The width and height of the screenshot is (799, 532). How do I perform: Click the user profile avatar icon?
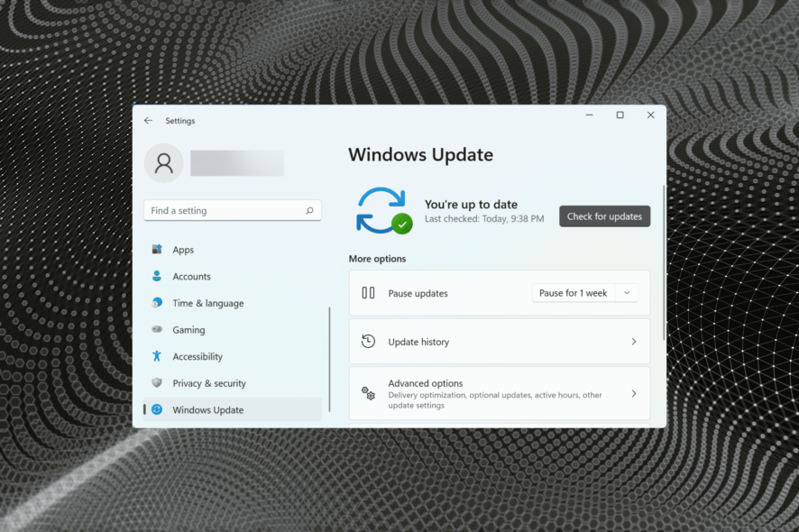click(x=163, y=163)
